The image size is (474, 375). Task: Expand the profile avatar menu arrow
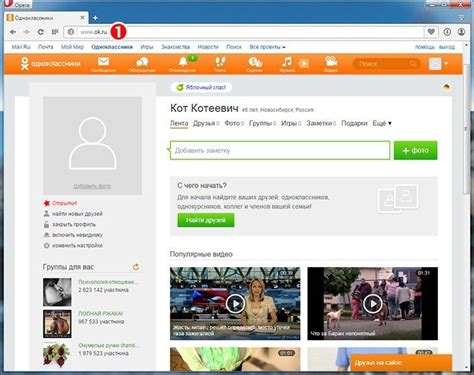click(446, 64)
